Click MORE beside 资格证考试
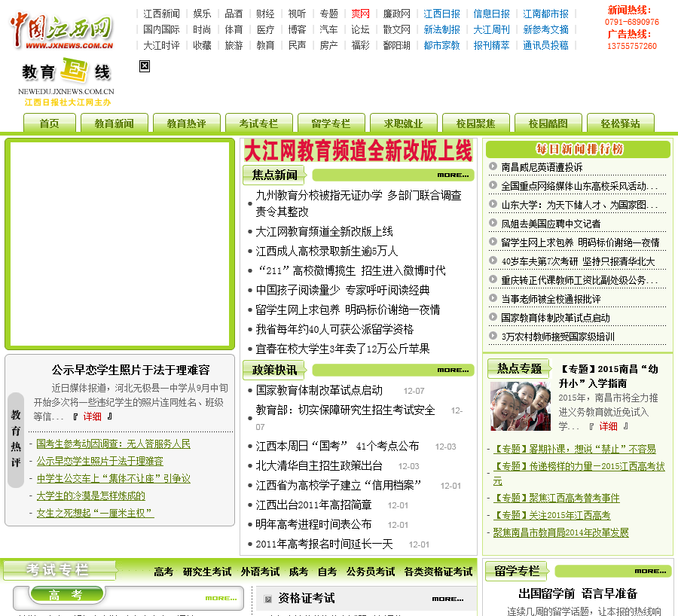 [x=447, y=599]
